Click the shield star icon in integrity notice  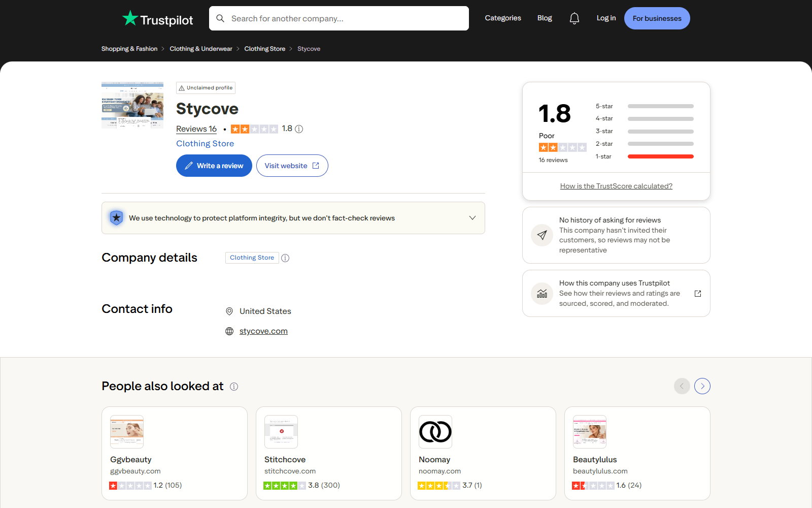point(117,218)
